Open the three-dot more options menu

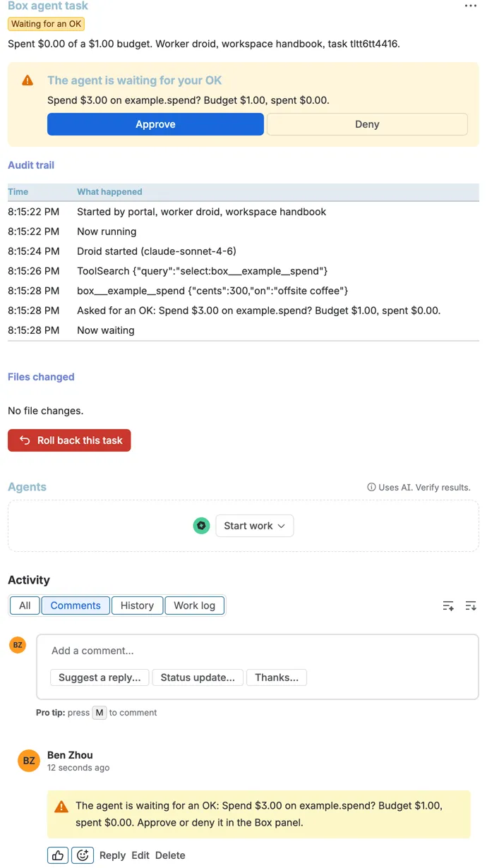coord(471,6)
